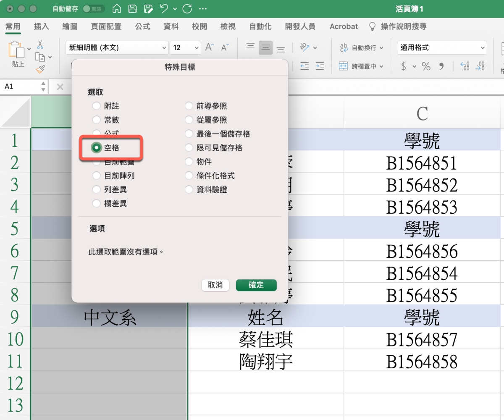Choose the 限可見儲存格 radio option
The image size is (504, 420).
click(x=189, y=148)
